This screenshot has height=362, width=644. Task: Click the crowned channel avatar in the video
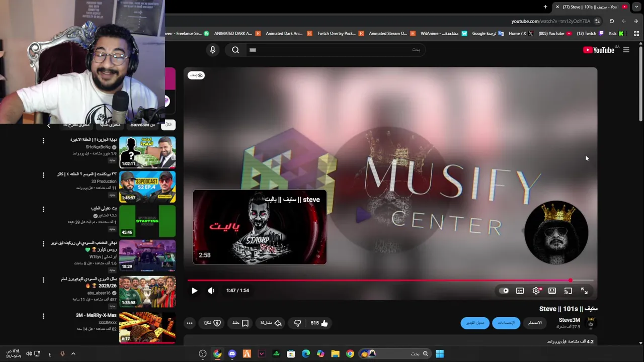coord(556,232)
